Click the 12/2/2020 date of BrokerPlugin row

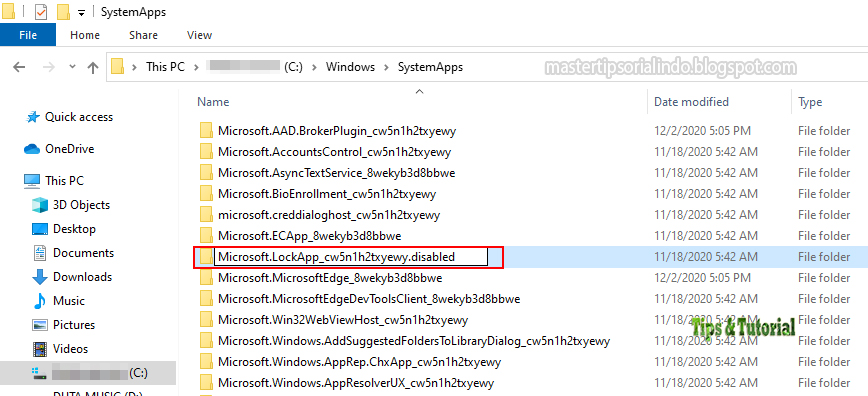(702, 131)
